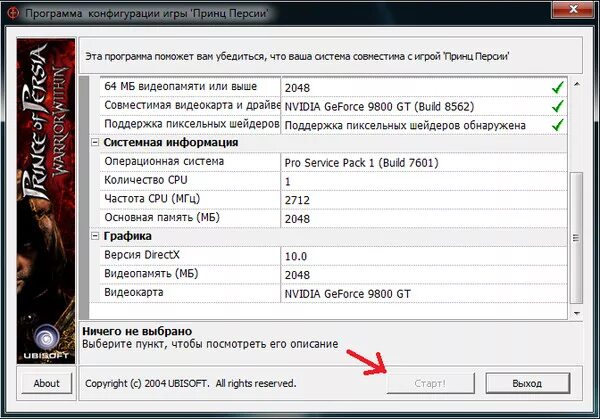Image resolution: width=600 pixels, height=419 pixels.
Task: Click the green checkmark for пиксельных шейдеров row
Action: pos(558,125)
